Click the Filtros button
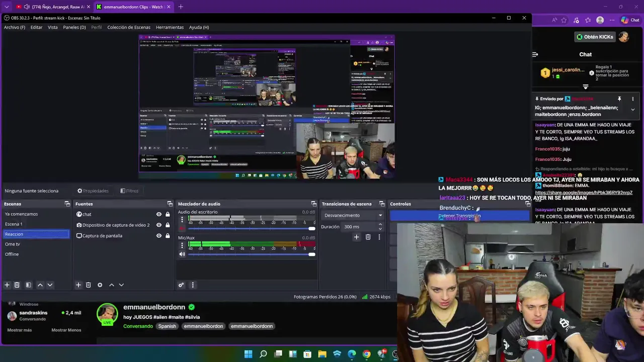The height and width of the screenshot is (362, 644). pos(129,191)
